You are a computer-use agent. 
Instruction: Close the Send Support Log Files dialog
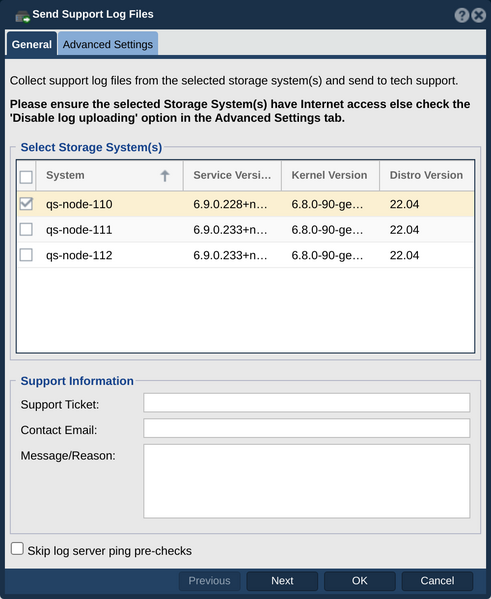(x=478, y=15)
